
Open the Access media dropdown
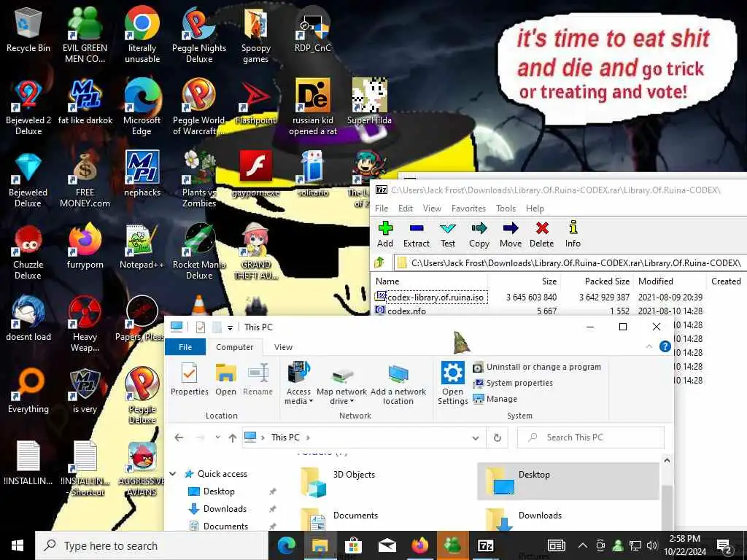[x=298, y=384]
